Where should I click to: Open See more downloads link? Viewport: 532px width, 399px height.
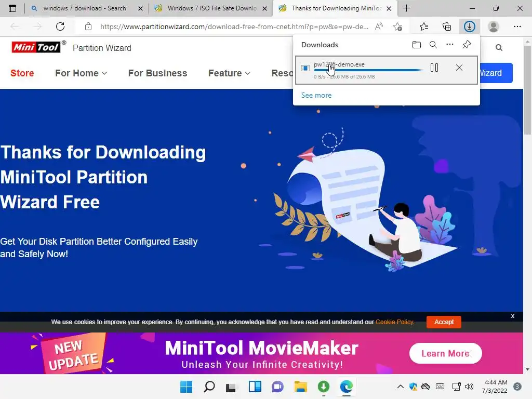click(316, 96)
